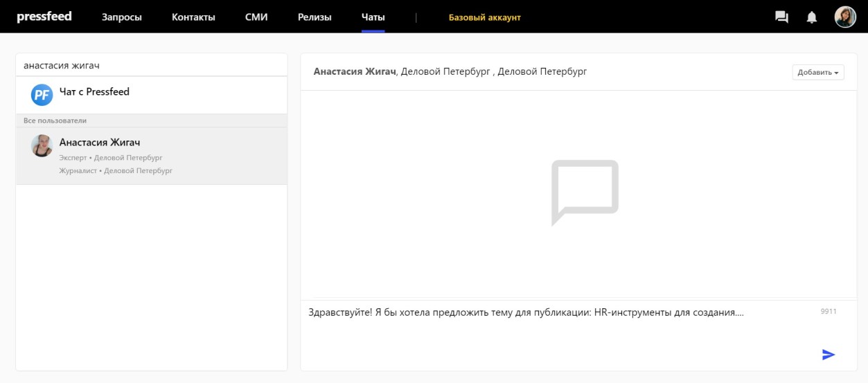The width and height of the screenshot is (868, 383).
Task: Open the Релизы tab
Action: [x=315, y=17]
